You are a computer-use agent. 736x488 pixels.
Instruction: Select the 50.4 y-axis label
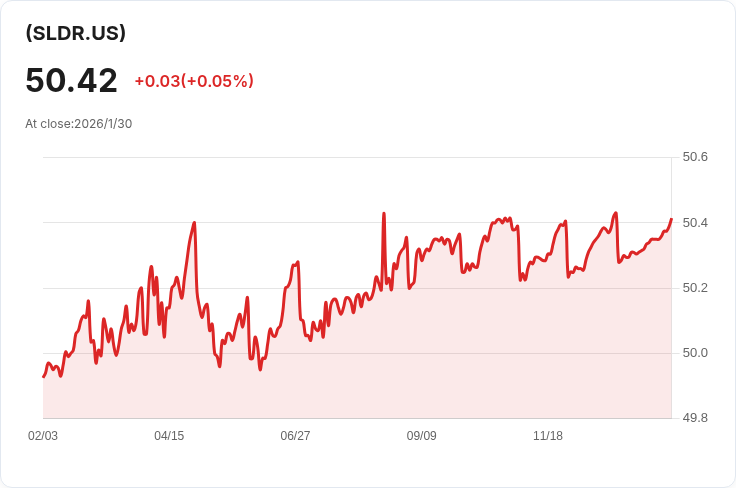coord(694,222)
